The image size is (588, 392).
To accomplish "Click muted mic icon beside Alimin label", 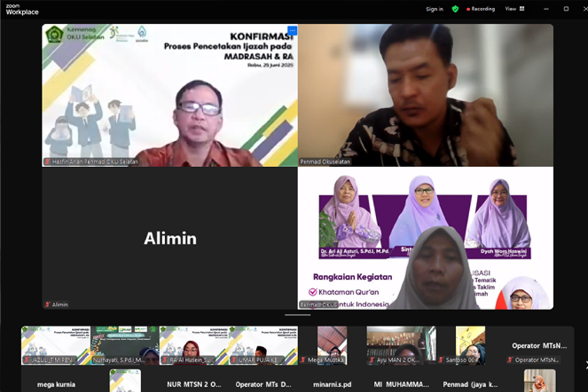I will click(x=47, y=304).
